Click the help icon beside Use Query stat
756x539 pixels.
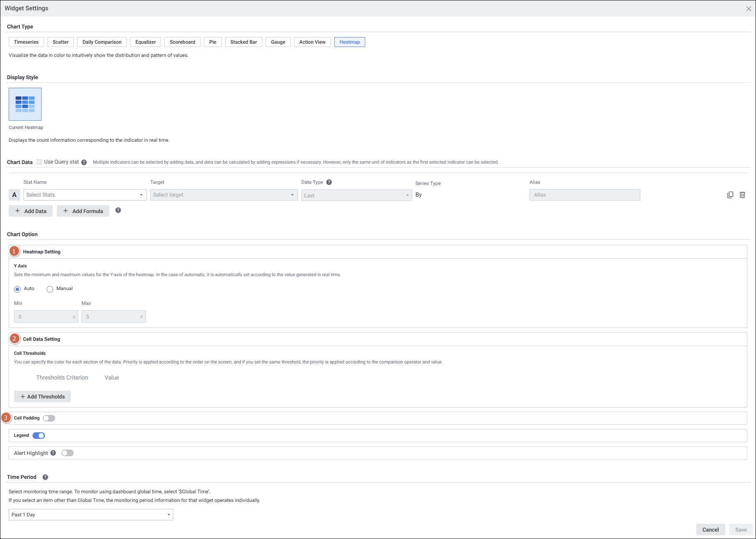click(84, 162)
